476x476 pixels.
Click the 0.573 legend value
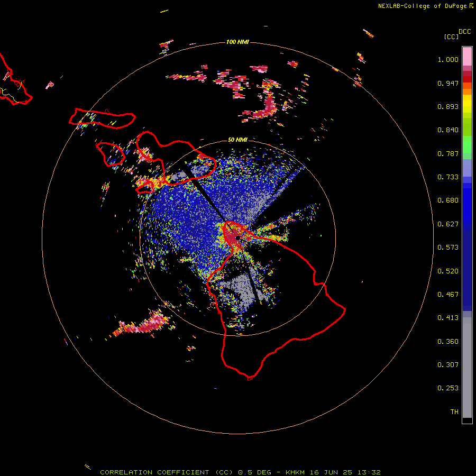[x=448, y=248]
